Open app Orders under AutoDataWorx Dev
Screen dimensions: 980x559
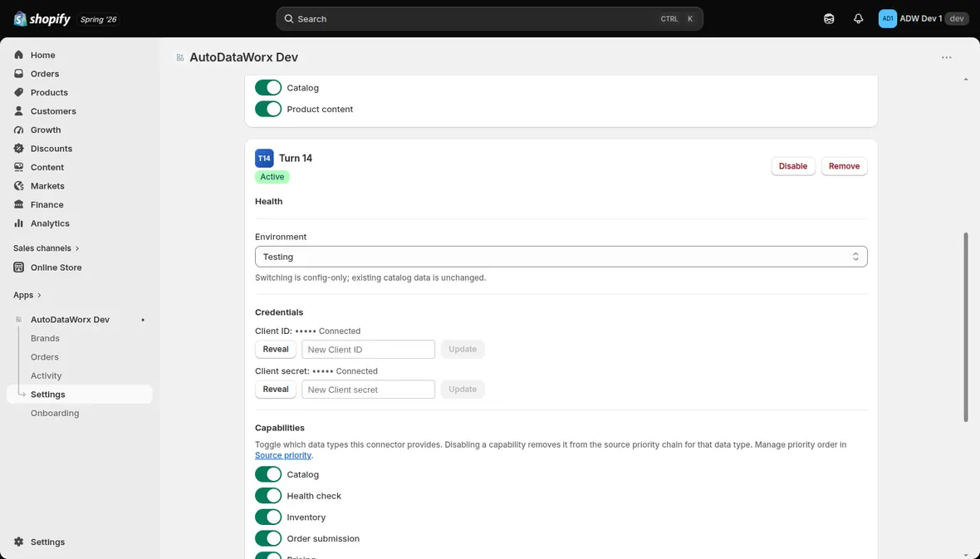(44, 357)
